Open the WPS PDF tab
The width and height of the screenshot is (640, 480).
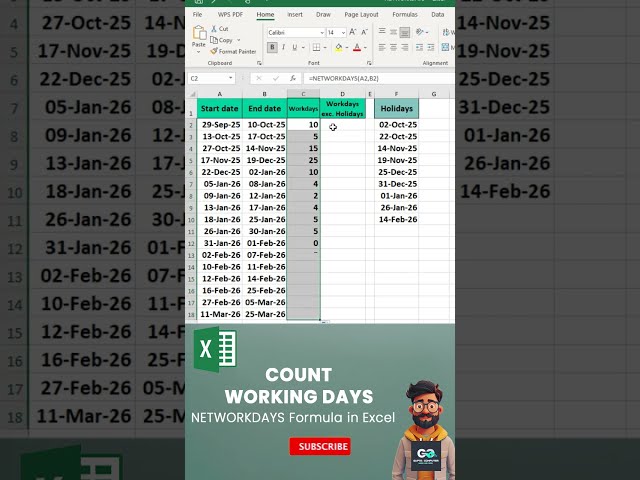pos(230,14)
